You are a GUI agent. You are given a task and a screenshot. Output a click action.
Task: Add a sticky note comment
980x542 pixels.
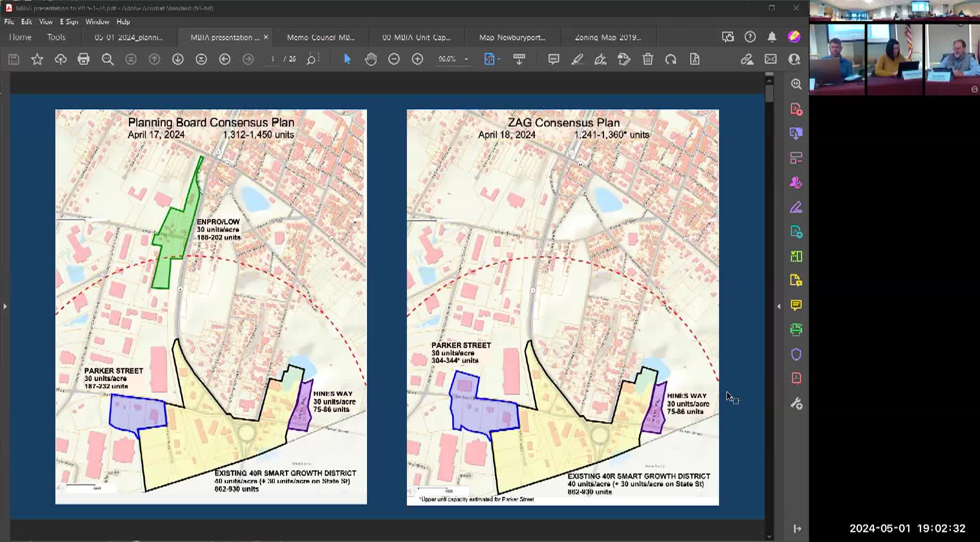(x=554, y=59)
